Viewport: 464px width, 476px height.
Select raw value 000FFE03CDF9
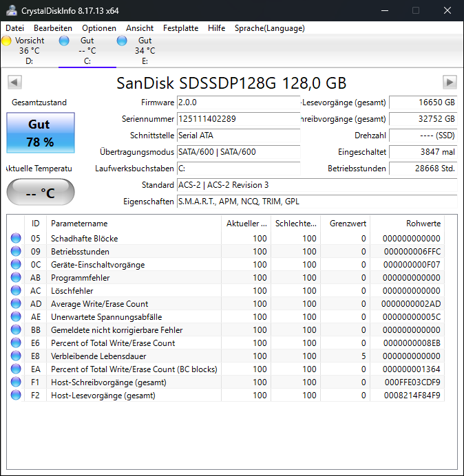pyautogui.click(x=412, y=382)
